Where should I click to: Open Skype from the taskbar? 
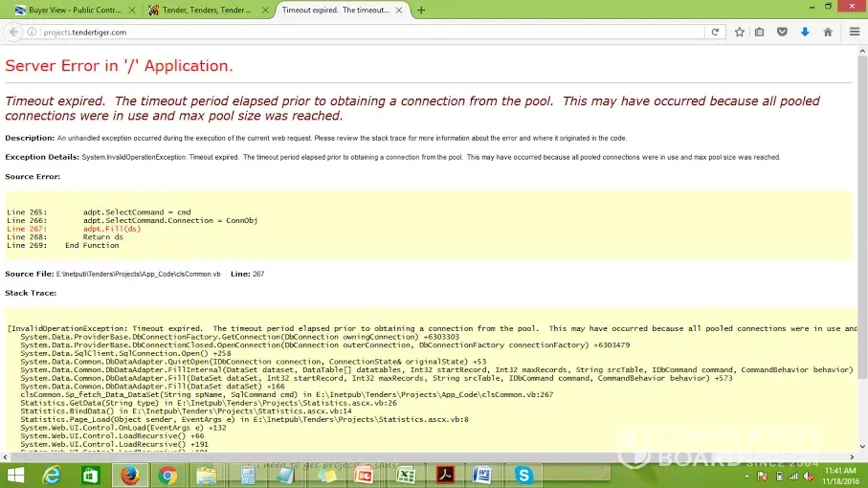(x=523, y=475)
